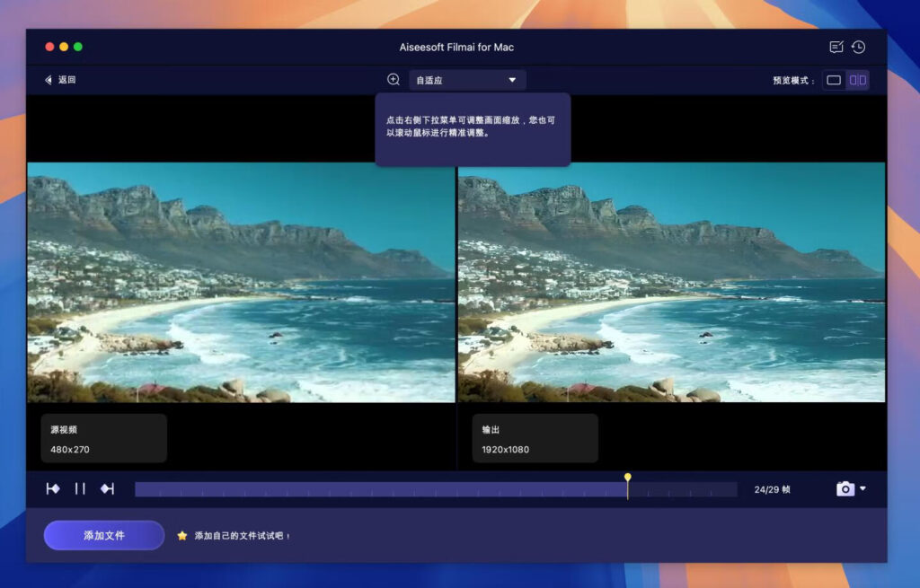This screenshot has height=588, width=920.
Task: Jump to previous frame in playback controls
Action: (53, 487)
